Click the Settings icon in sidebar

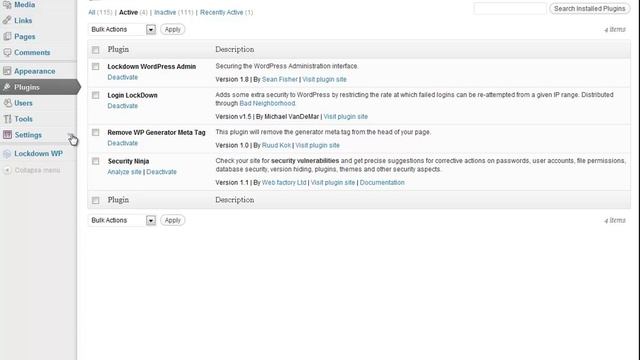pyautogui.click(x=7, y=135)
